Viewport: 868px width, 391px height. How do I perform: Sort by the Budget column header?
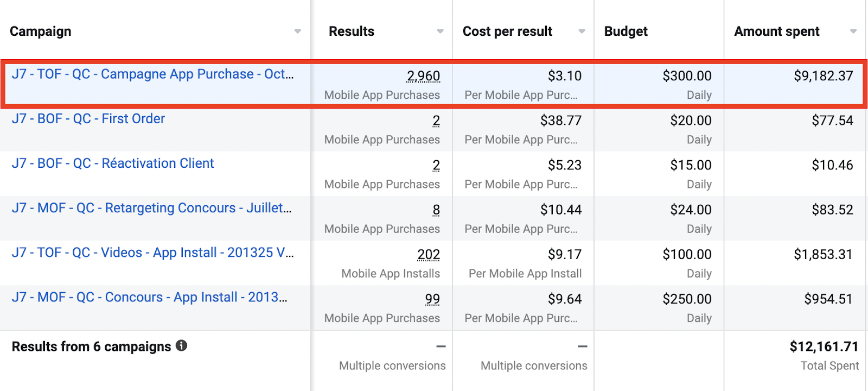coord(626,31)
